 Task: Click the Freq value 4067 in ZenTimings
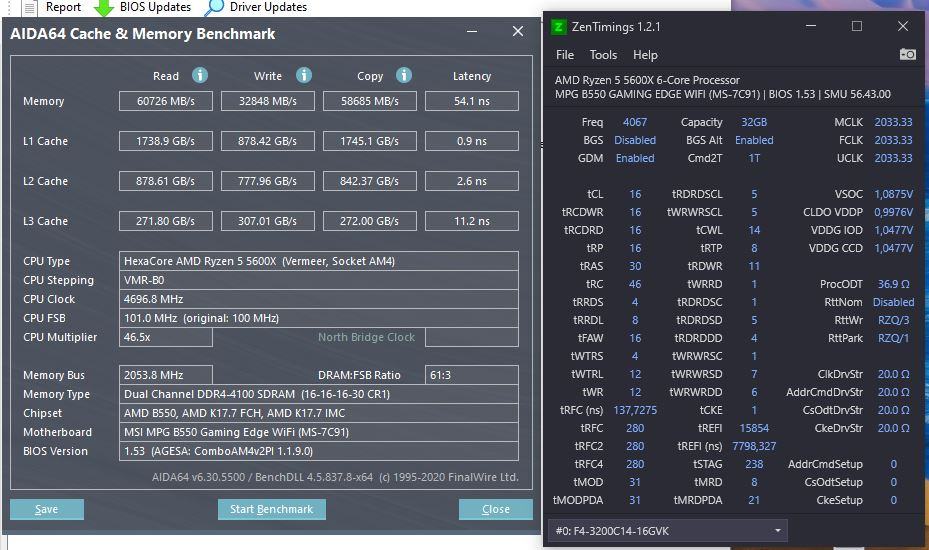coord(635,122)
